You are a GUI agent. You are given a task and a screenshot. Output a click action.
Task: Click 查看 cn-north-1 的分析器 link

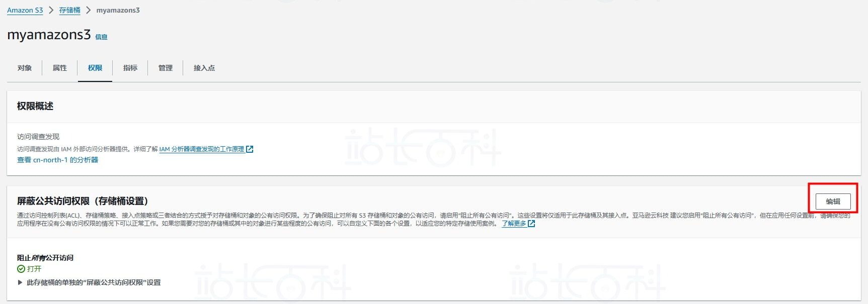pyautogui.click(x=58, y=160)
